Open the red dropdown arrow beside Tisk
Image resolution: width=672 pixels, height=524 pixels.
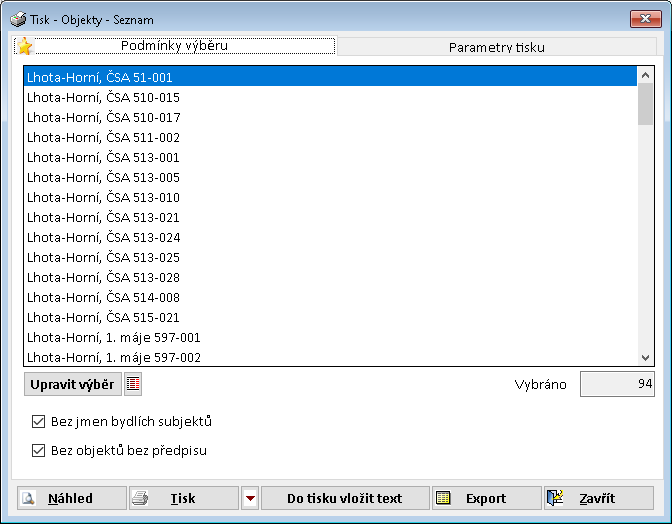(250, 498)
